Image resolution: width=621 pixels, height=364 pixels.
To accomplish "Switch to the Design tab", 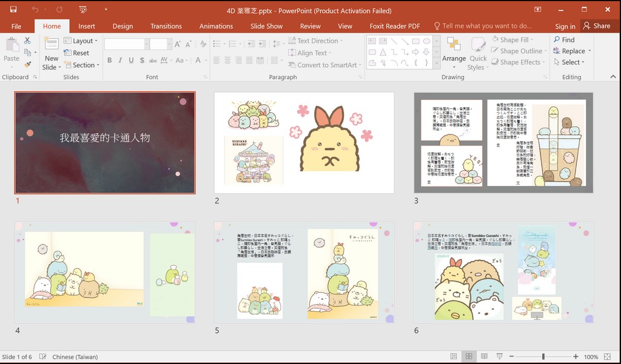I will (123, 26).
